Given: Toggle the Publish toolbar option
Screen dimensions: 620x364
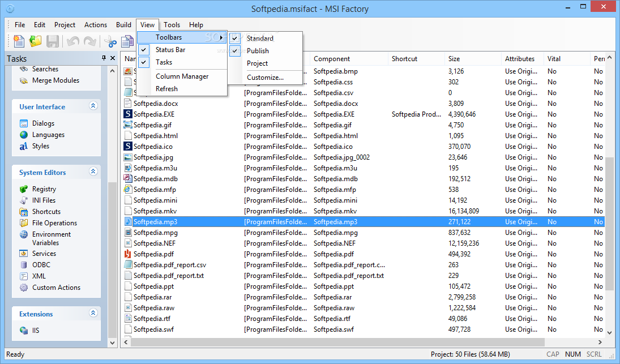Looking at the screenshot, I should click(267, 50).
